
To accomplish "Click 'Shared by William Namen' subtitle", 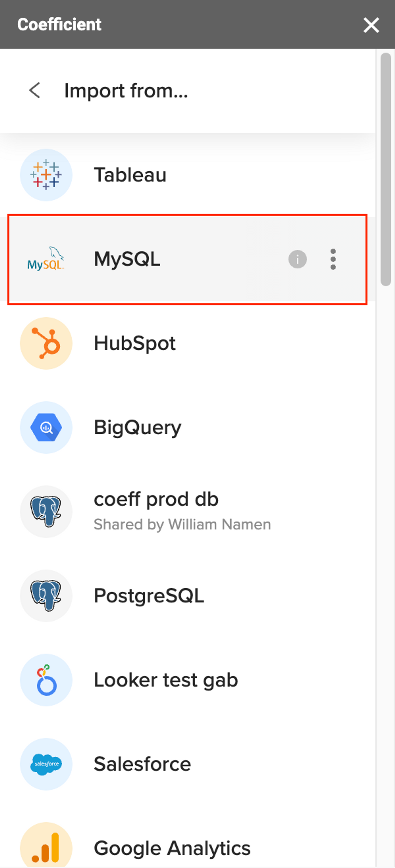I will 182,525.
